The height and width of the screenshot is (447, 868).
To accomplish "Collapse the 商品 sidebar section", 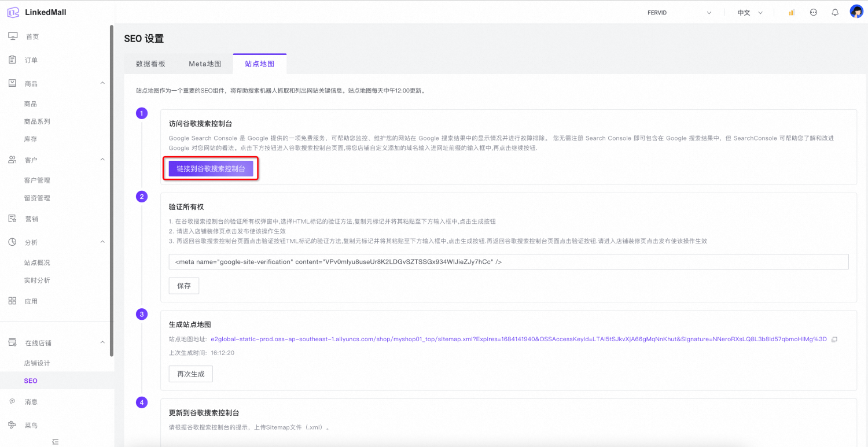I will 102,83.
